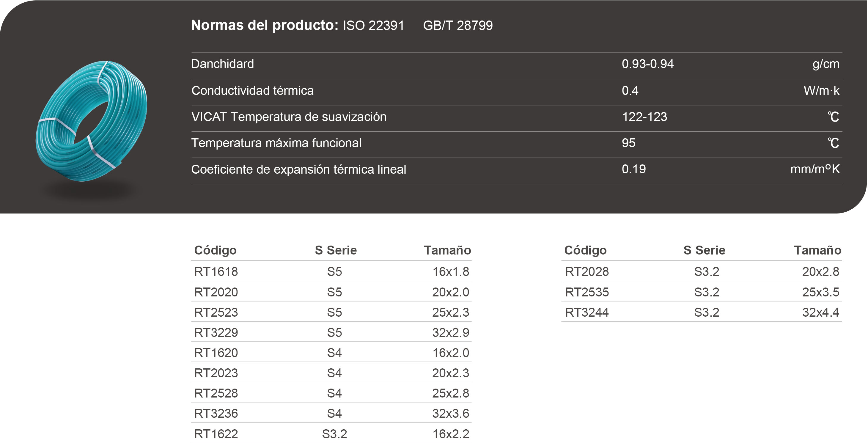Click the 0.93-0.94 density value
The image size is (868, 443).
pyautogui.click(x=647, y=64)
